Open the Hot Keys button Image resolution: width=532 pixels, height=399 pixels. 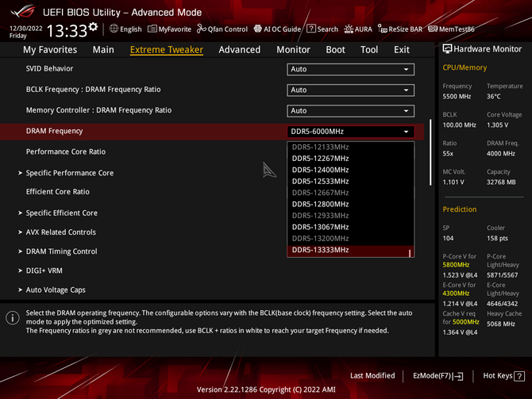point(503,376)
